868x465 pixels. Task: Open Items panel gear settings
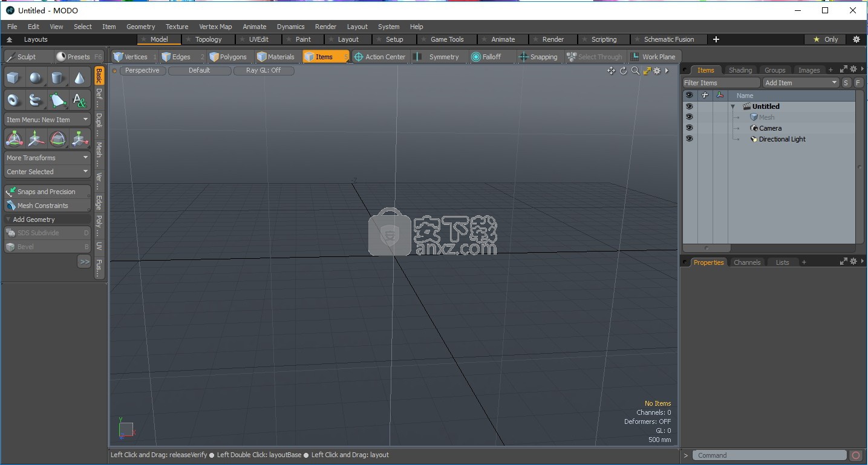click(x=853, y=70)
